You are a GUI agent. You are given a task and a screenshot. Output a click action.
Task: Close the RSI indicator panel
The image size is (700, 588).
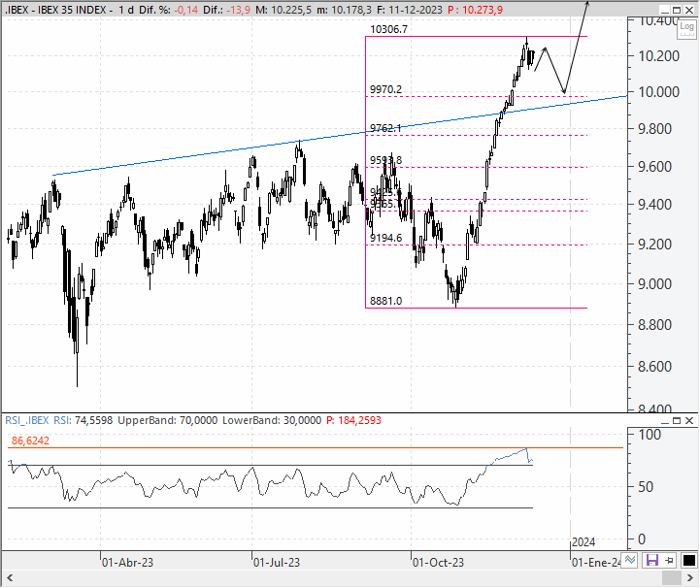click(689, 421)
